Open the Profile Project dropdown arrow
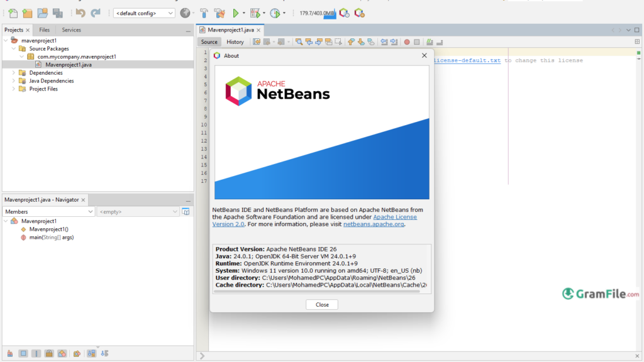 pos(284,13)
